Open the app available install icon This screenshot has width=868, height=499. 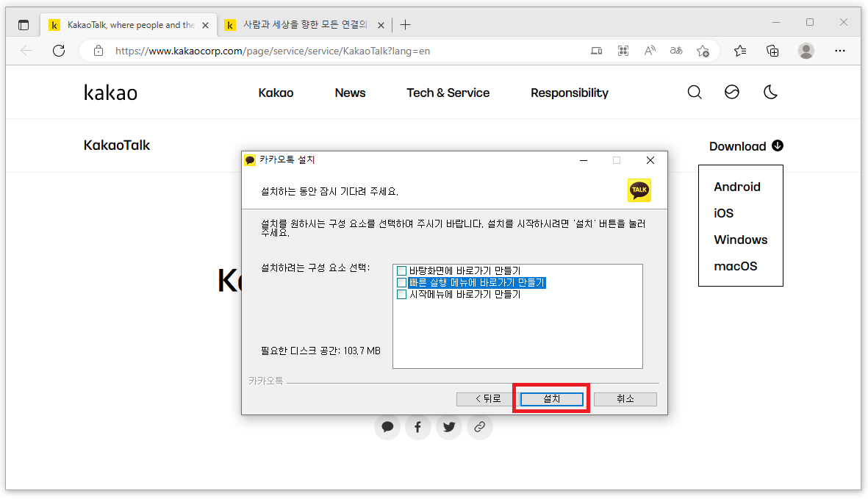click(x=596, y=51)
